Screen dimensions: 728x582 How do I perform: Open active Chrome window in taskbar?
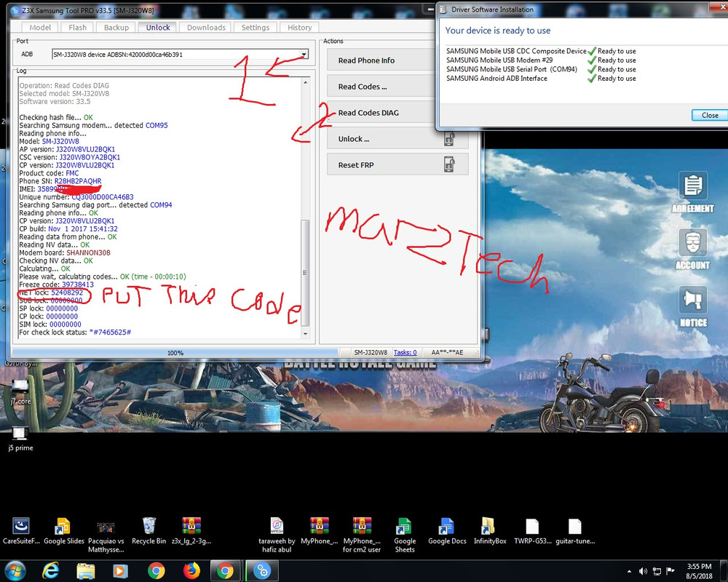(x=225, y=571)
